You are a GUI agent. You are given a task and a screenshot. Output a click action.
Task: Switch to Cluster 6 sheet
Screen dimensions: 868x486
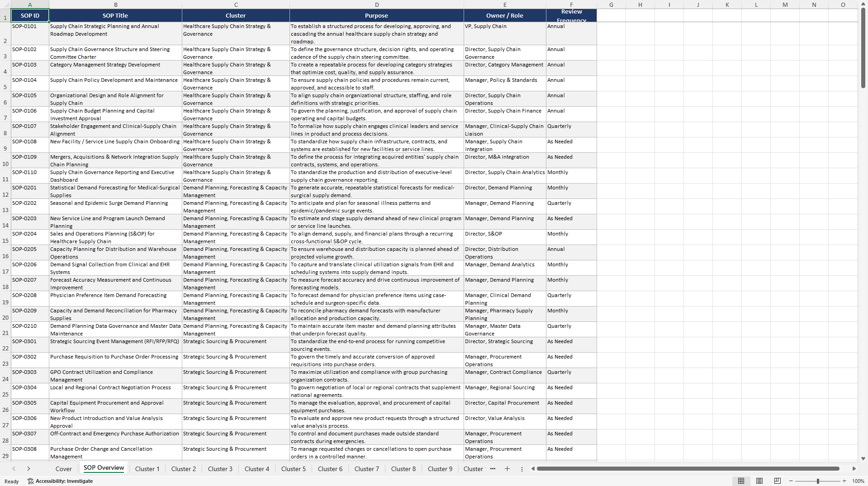click(x=330, y=469)
